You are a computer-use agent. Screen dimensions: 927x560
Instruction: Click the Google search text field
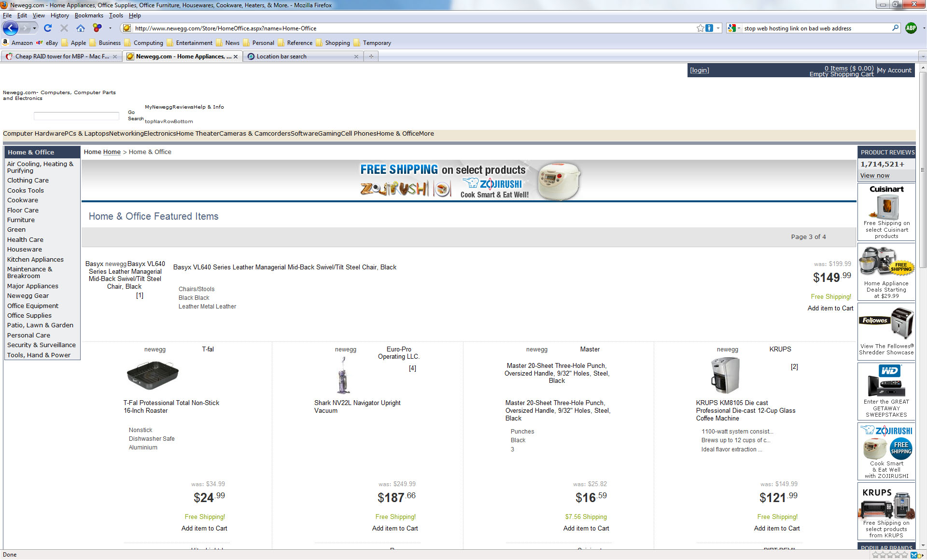[x=817, y=28]
